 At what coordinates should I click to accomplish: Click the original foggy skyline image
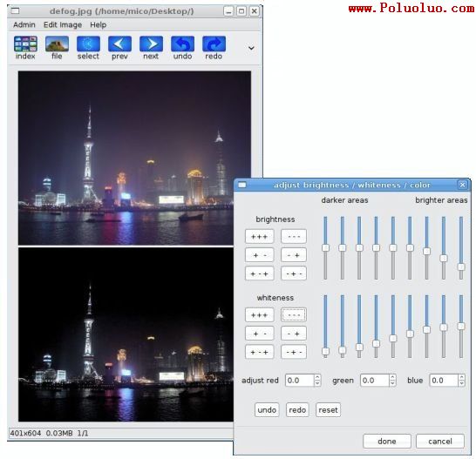(x=134, y=158)
